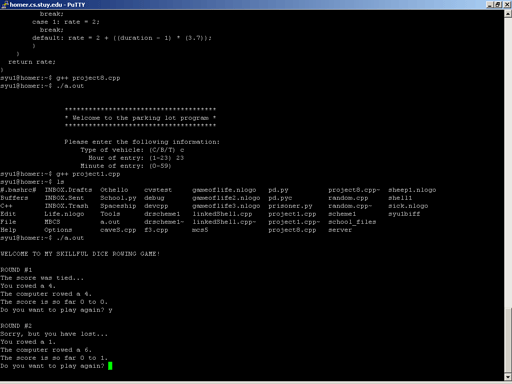Click the 'Buffers' listing entry

(x=14, y=198)
